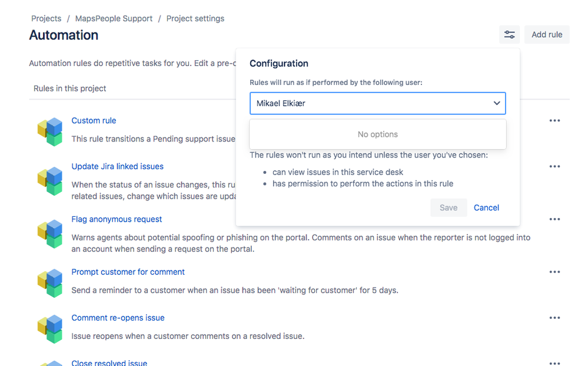Click the Flag anonymous request cube icon
This screenshot has width=588, height=366.
[50, 234]
